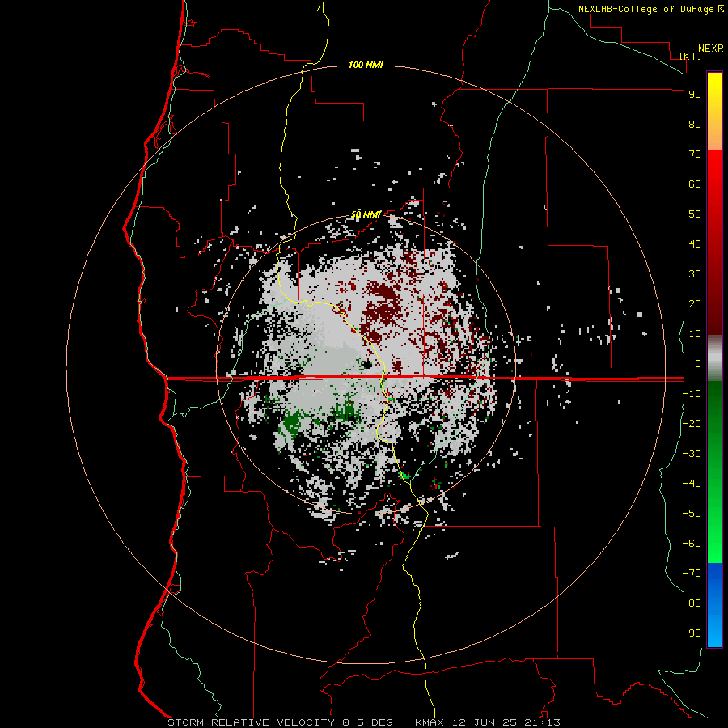728x728 pixels.
Task: Click the NEXR label above the color scale
Action: 710,49
